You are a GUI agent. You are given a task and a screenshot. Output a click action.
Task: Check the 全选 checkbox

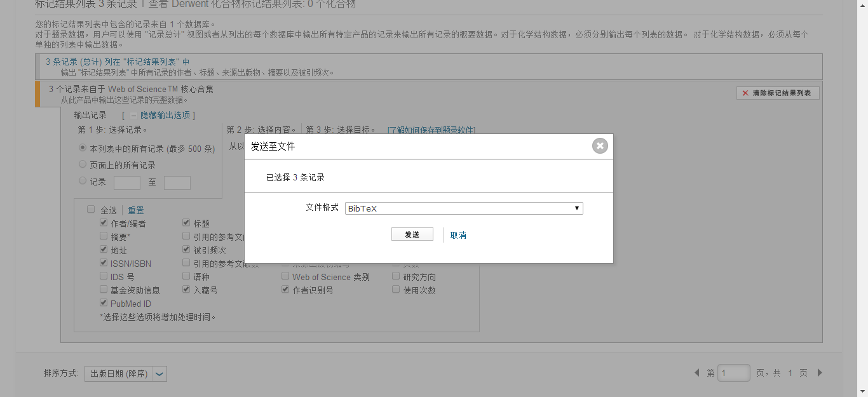tap(91, 210)
